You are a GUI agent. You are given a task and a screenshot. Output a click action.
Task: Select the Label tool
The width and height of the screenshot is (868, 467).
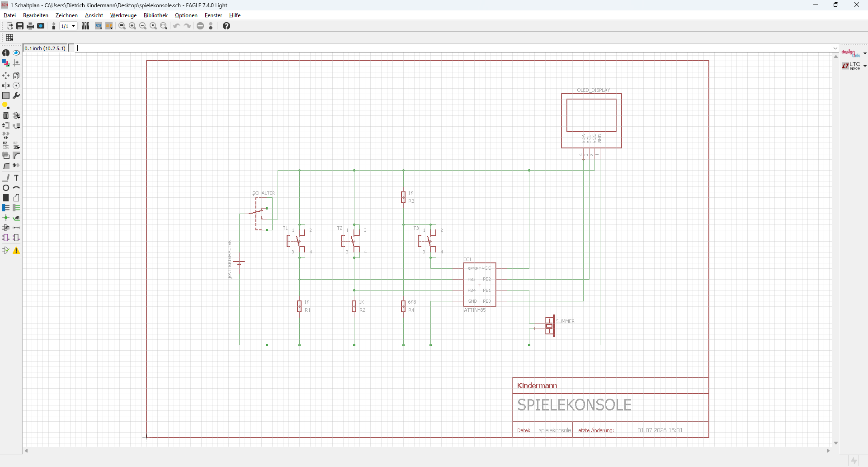[16, 218]
